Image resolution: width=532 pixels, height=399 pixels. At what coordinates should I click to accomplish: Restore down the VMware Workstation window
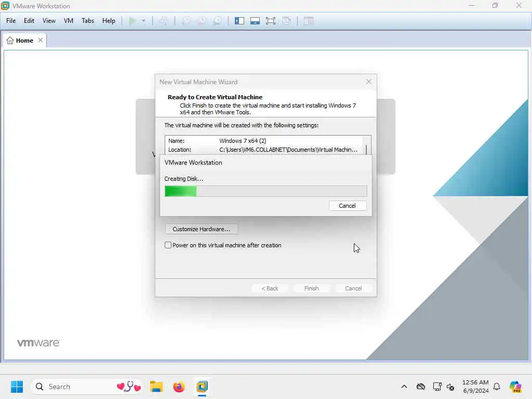pos(495,5)
